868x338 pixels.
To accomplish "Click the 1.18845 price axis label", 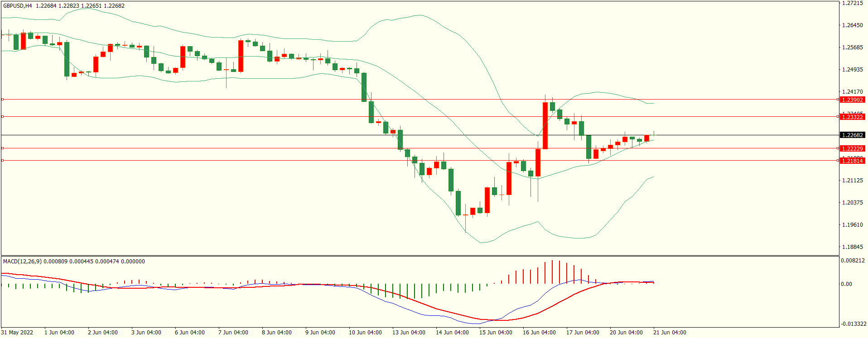I will [852, 247].
